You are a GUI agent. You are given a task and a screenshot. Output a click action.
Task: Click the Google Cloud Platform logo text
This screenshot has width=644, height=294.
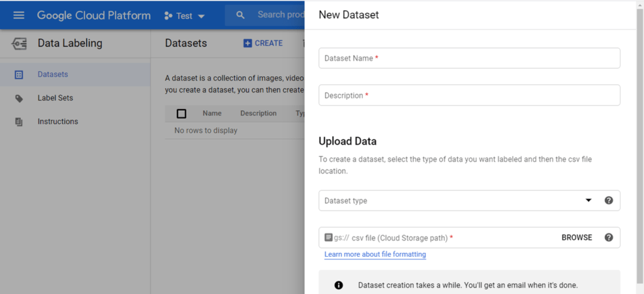94,16
